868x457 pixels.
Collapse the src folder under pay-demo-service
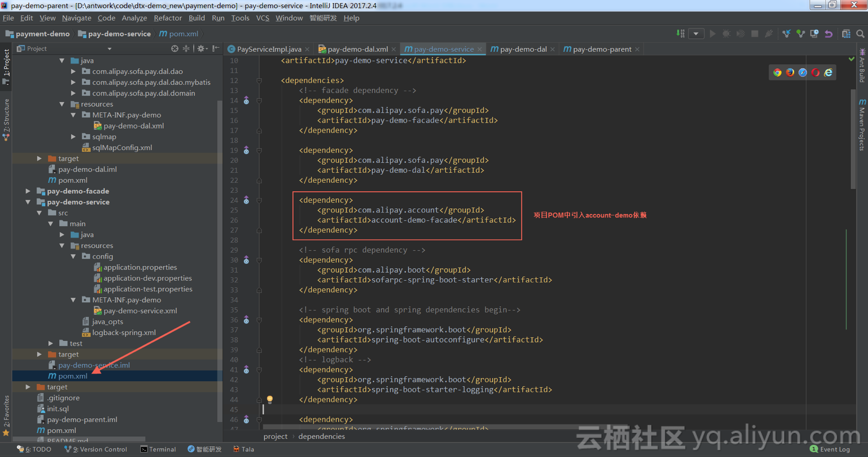tap(40, 213)
